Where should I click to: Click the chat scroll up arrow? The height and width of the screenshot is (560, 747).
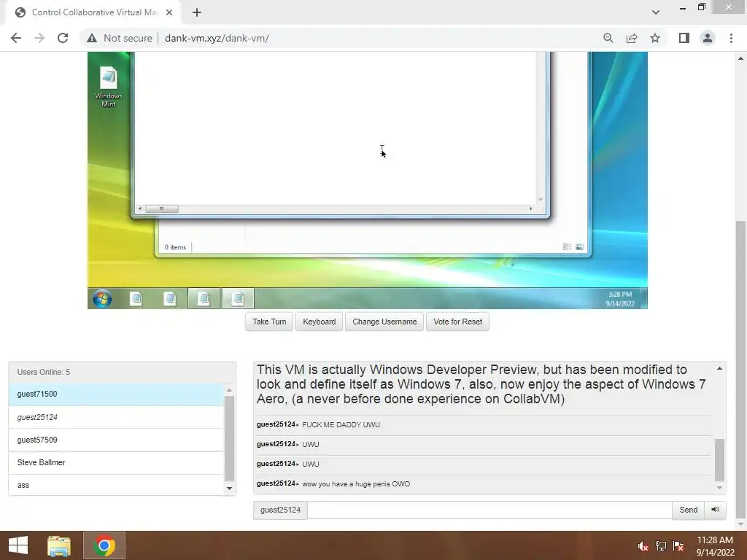coord(719,368)
